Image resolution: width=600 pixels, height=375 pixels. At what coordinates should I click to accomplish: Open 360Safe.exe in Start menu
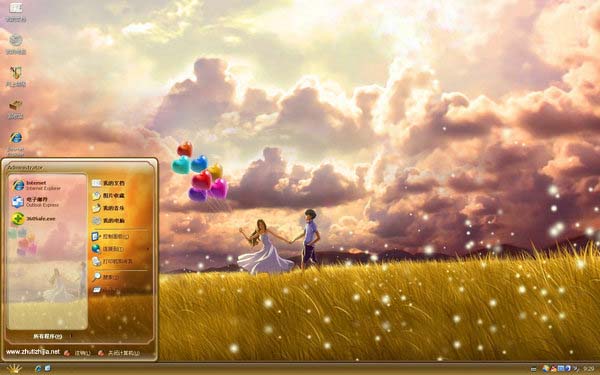click(x=34, y=219)
